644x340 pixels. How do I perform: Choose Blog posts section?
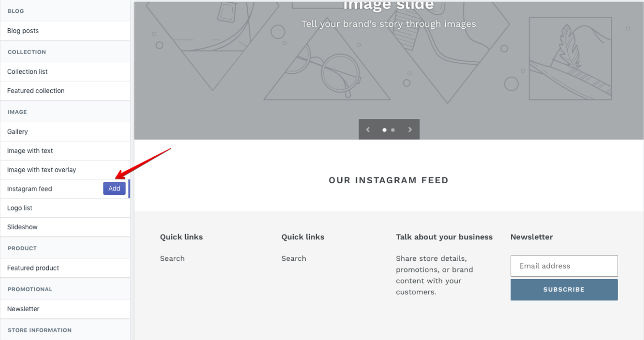coord(65,31)
